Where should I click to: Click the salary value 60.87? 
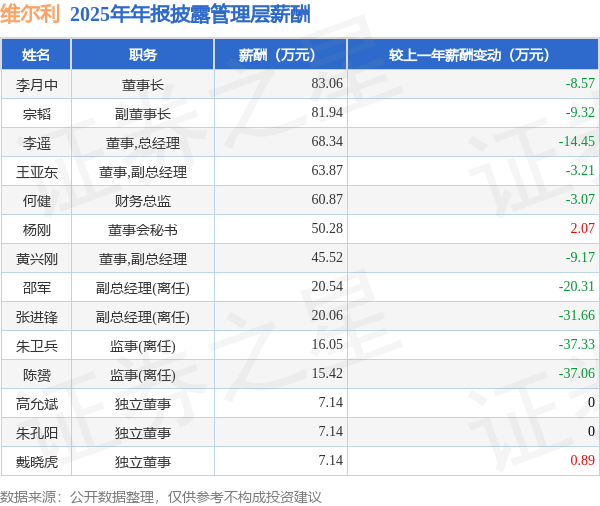coord(327,199)
